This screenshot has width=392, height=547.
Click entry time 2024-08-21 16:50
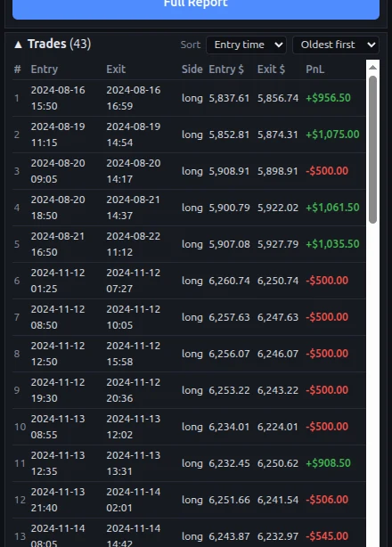pyautogui.click(x=58, y=244)
